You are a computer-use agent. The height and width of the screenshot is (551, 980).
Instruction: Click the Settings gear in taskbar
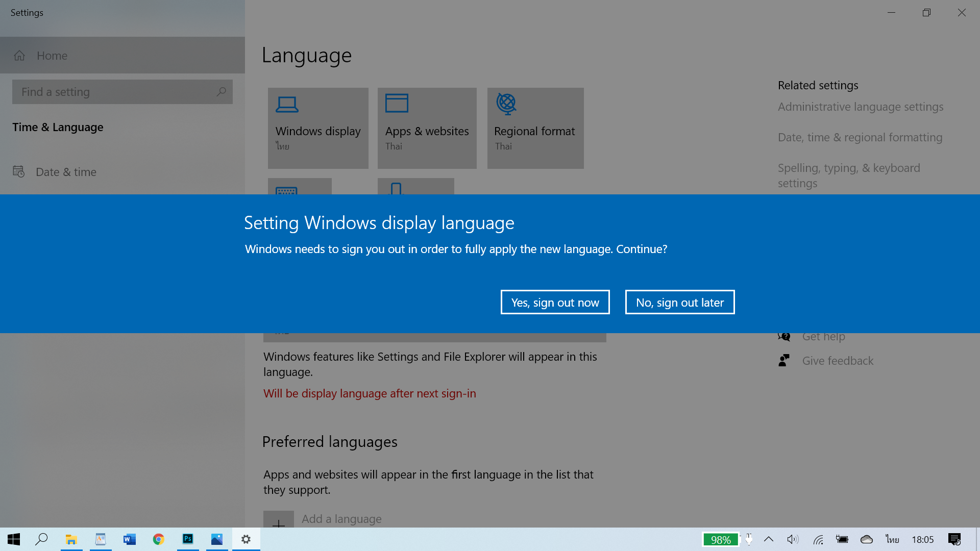246,539
